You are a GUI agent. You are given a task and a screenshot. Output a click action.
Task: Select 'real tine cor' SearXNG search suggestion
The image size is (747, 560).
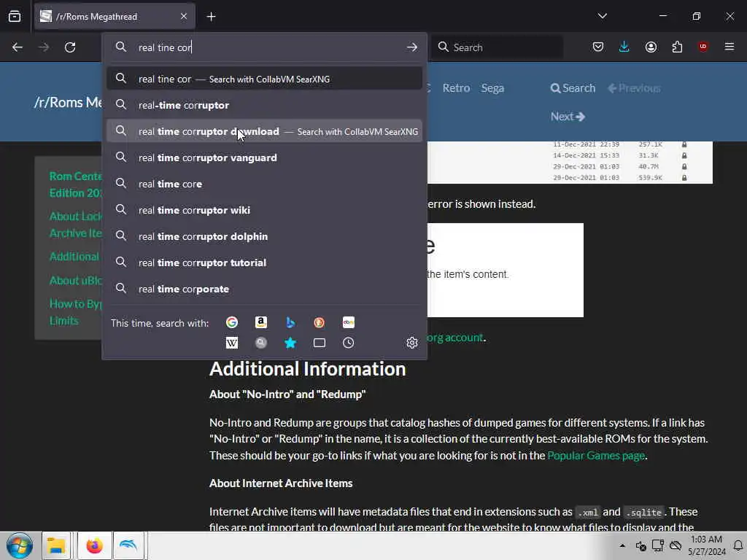[264, 79]
